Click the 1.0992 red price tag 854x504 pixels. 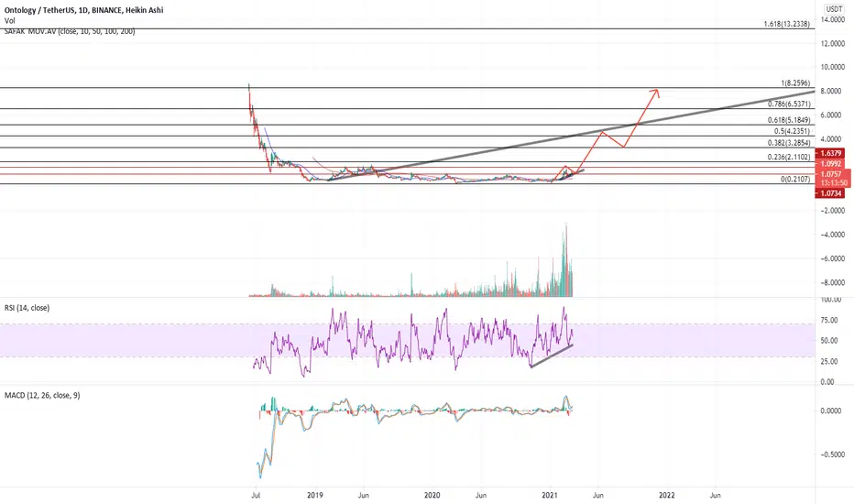[x=830, y=164]
